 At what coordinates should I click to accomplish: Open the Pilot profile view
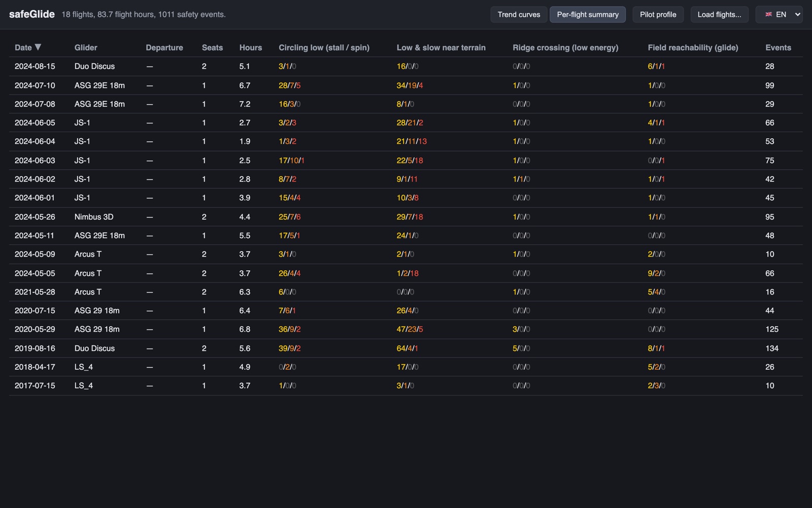click(x=658, y=14)
